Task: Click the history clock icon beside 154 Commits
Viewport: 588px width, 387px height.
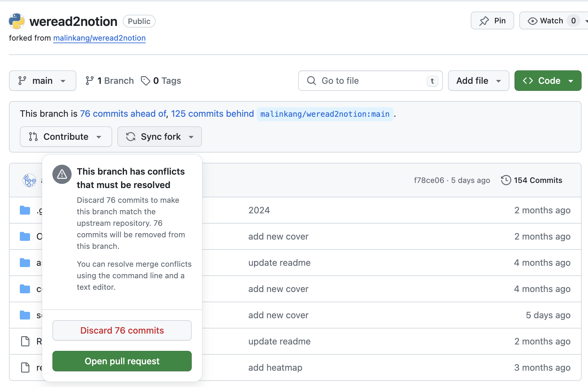Action: pos(506,180)
